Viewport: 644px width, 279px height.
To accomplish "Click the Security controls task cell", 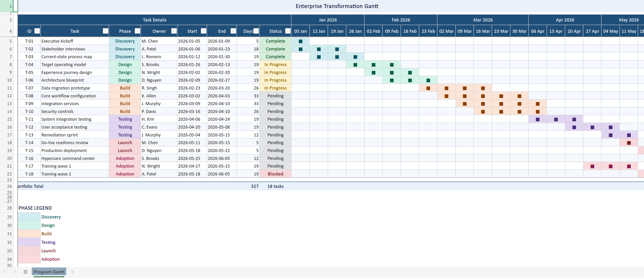I will tap(75, 112).
